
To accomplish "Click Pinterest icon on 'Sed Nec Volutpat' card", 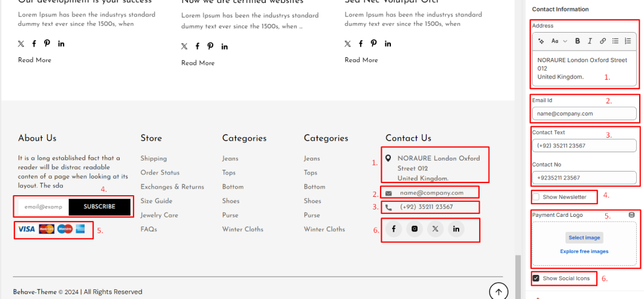I will coord(374,43).
